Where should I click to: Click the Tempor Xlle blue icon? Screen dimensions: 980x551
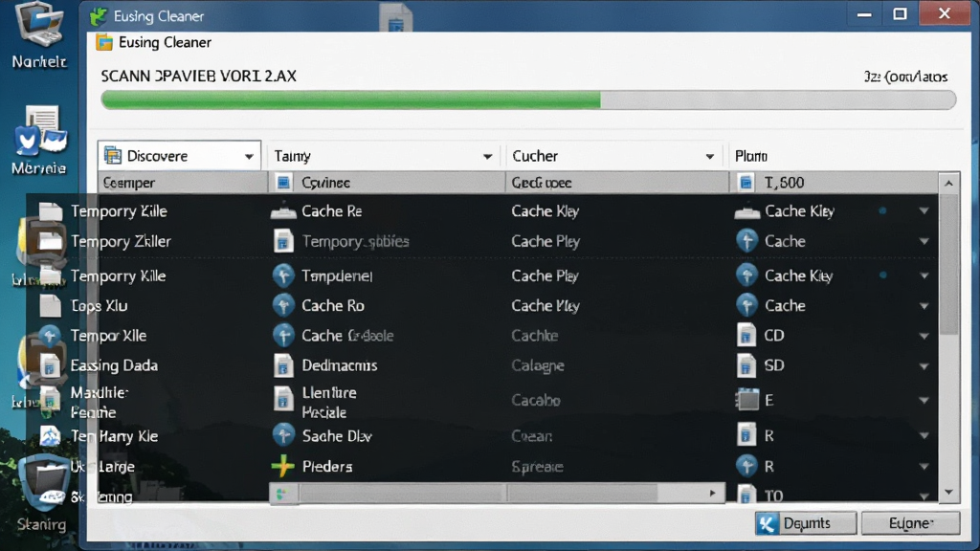click(x=50, y=336)
